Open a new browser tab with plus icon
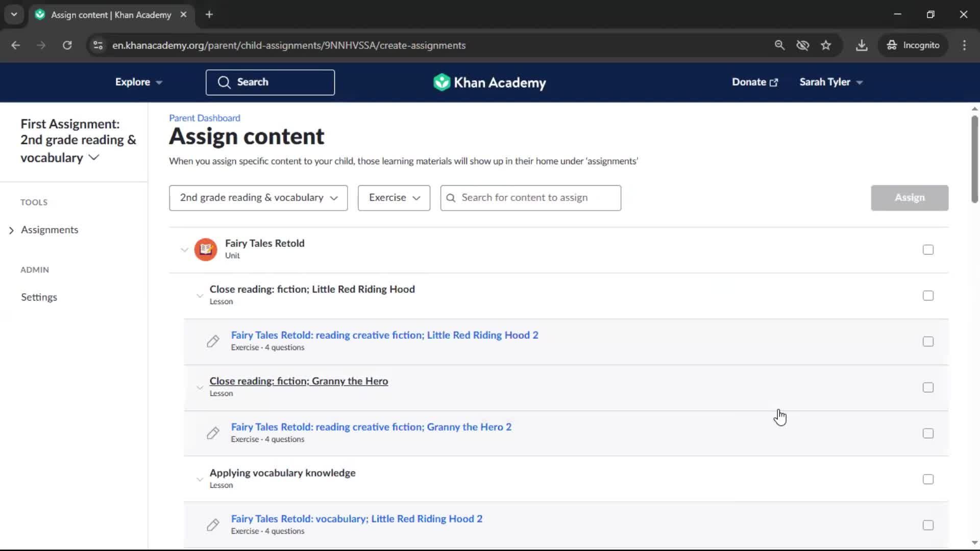980x551 pixels. point(209,15)
